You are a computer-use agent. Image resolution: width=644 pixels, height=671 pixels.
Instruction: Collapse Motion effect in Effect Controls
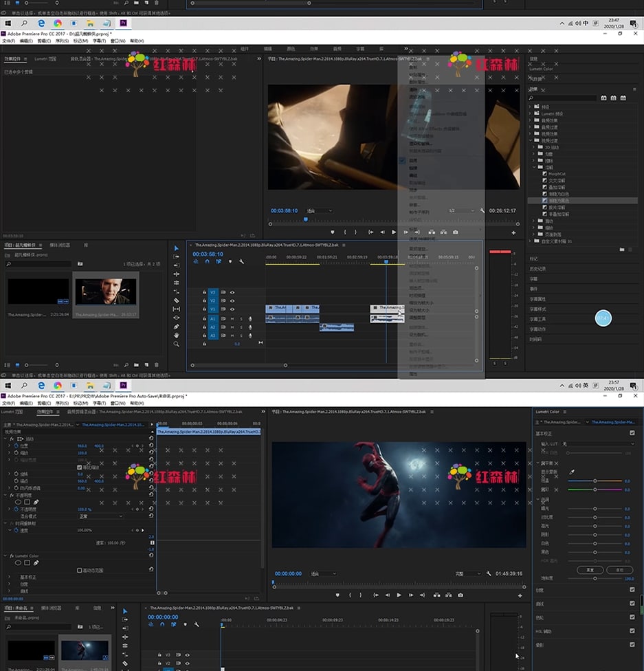coord(5,439)
